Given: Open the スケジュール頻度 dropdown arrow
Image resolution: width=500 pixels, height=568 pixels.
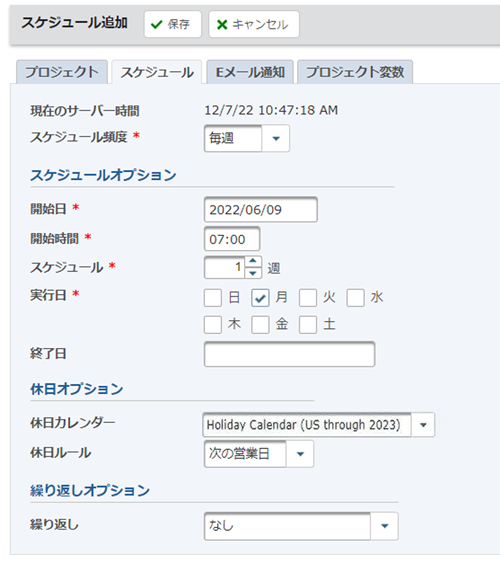Looking at the screenshot, I should pos(276,138).
